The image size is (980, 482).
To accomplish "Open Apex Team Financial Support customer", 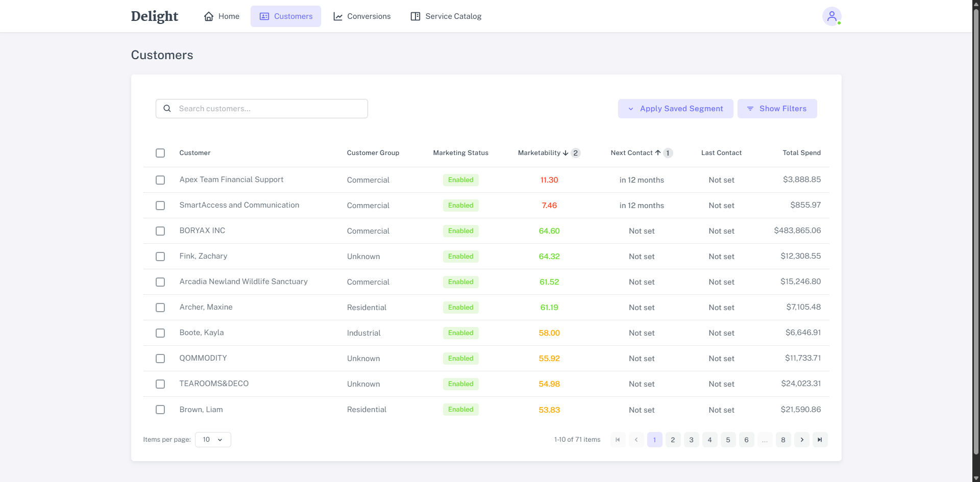I will point(231,180).
